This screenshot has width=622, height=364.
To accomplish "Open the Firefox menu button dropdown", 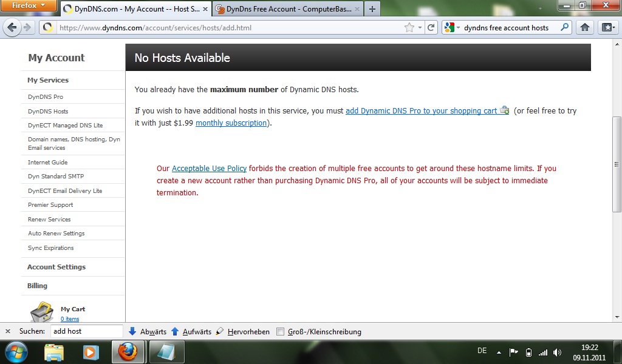I will (x=29, y=5).
